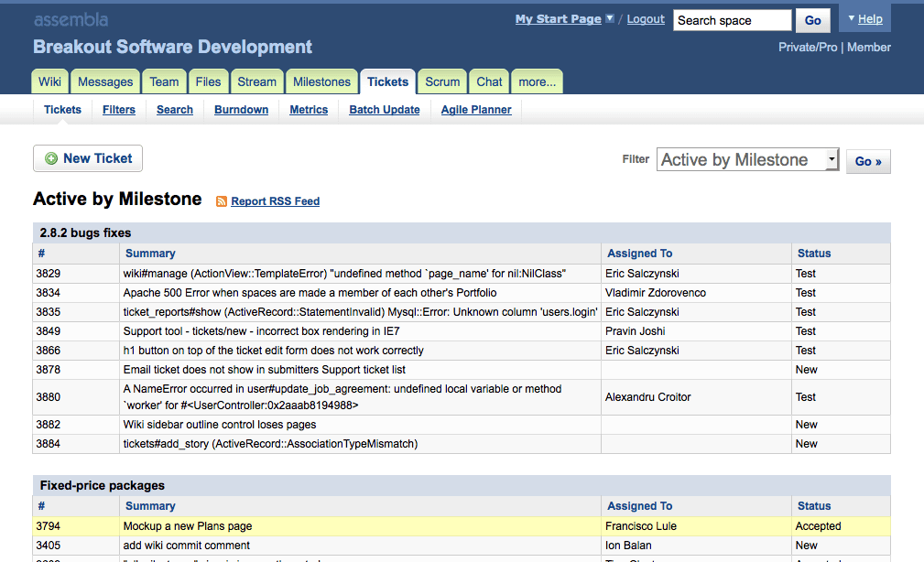The image size is (924, 562).
Task: Click the NameError user#update_job_agreement ticket summary
Action: tap(342, 397)
